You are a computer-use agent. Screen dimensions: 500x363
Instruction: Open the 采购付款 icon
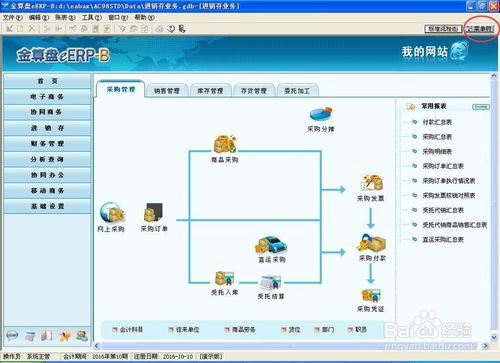pyautogui.click(x=371, y=243)
